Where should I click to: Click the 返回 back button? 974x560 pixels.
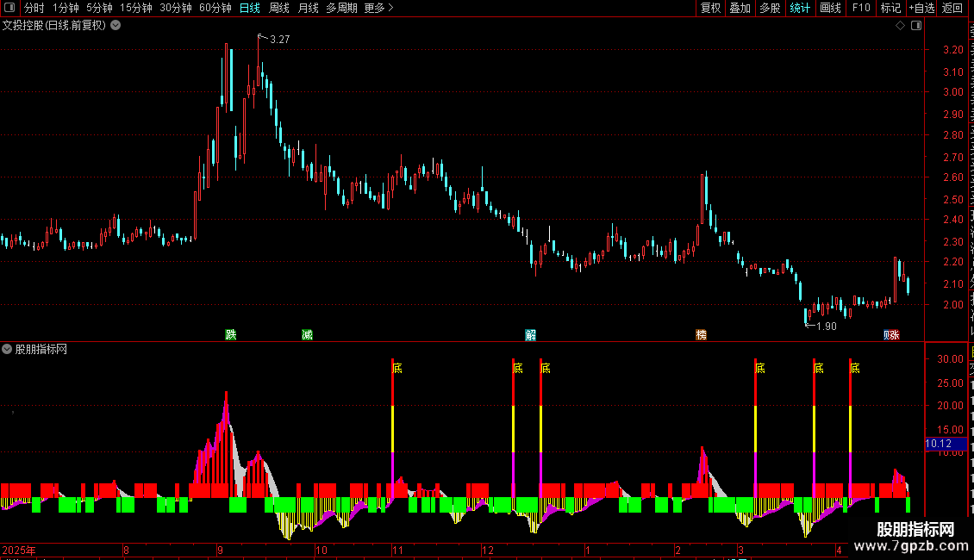coord(952,8)
